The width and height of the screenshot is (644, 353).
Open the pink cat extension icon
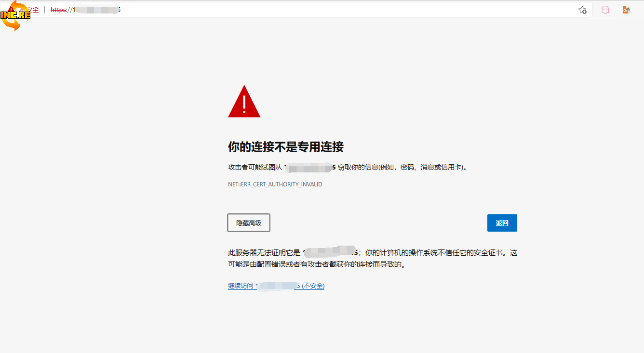tap(605, 10)
